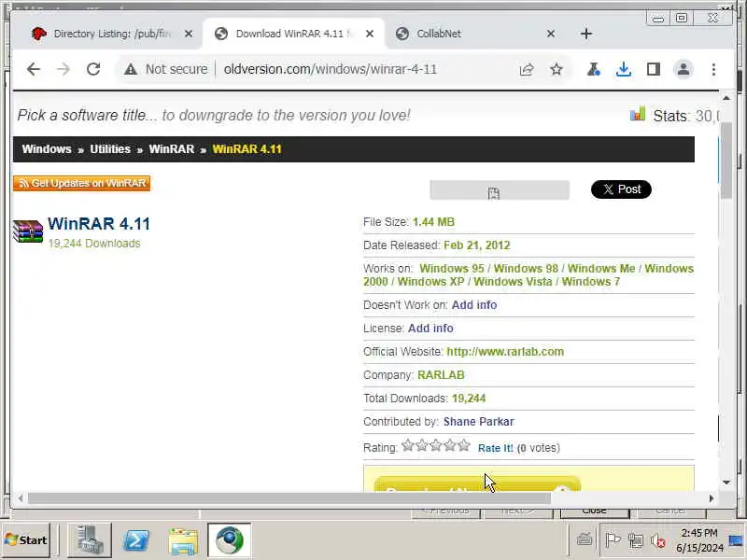Open the Action Center flag icon

[613, 540]
